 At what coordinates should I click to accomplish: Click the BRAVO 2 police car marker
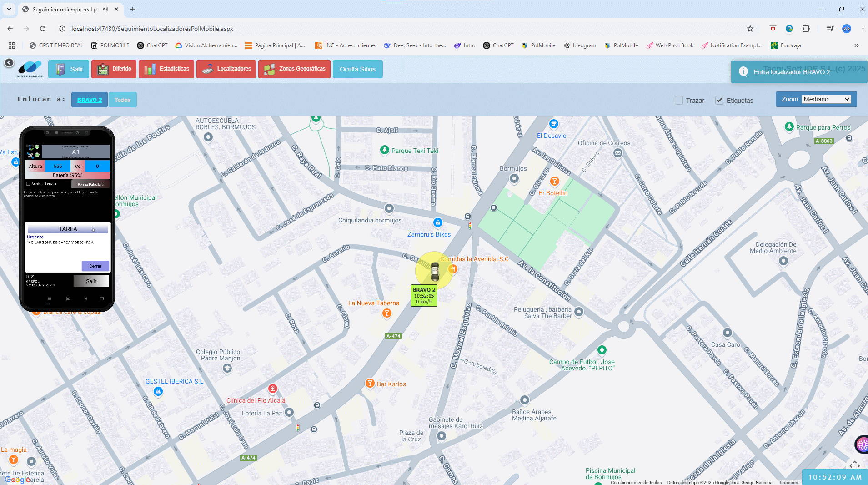pyautogui.click(x=435, y=272)
